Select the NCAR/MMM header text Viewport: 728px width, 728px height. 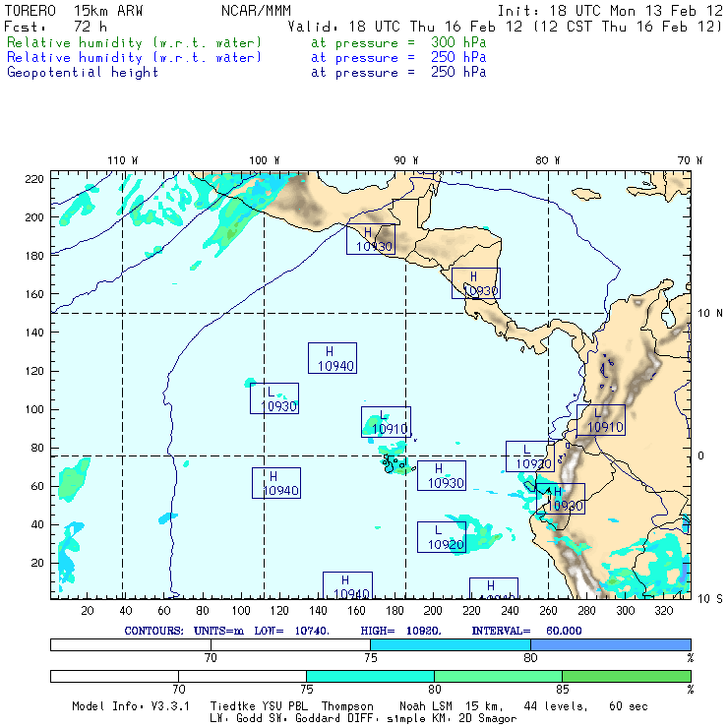[256, 11]
